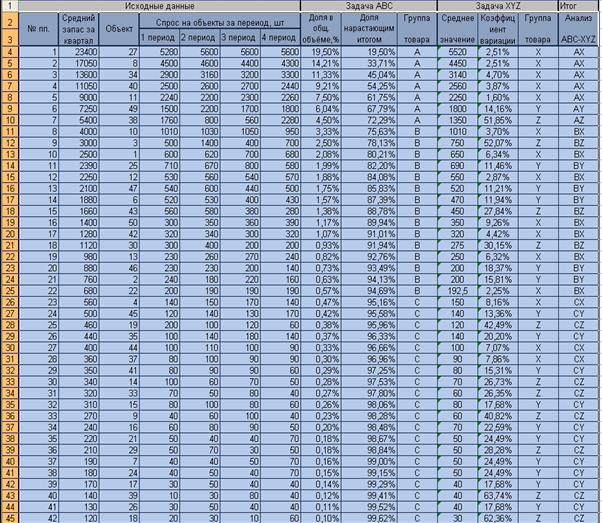Select the cumulative share cell 99,00%
This screenshot has width=602, height=523.
[x=369, y=462]
